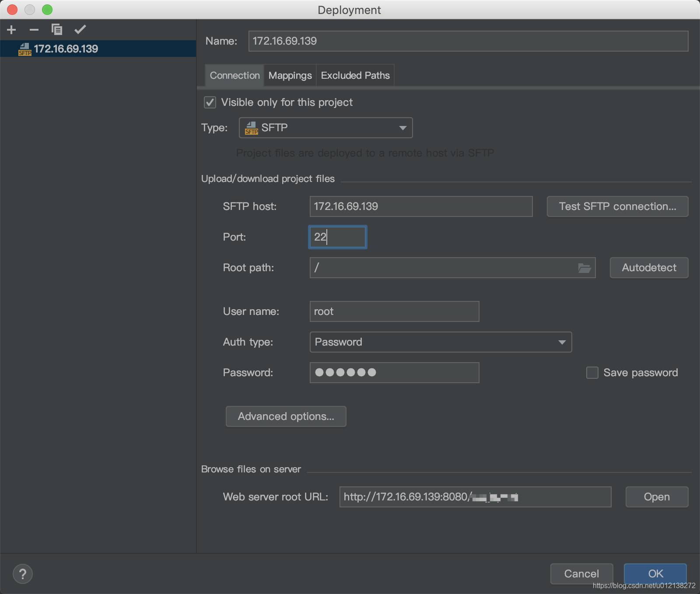
Task: Remove the selected server with minus icon
Action: tap(34, 30)
